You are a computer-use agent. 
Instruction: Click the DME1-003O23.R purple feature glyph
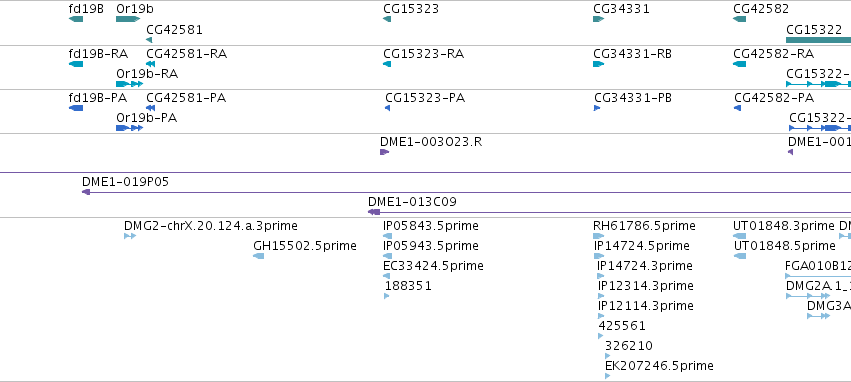coord(385,152)
